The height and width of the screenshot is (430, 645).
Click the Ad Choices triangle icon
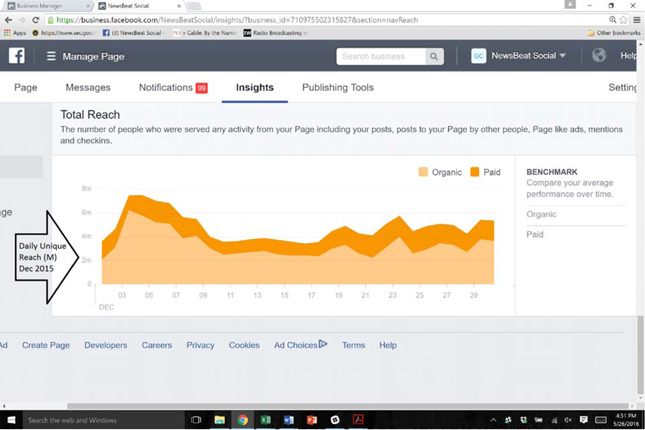point(323,345)
